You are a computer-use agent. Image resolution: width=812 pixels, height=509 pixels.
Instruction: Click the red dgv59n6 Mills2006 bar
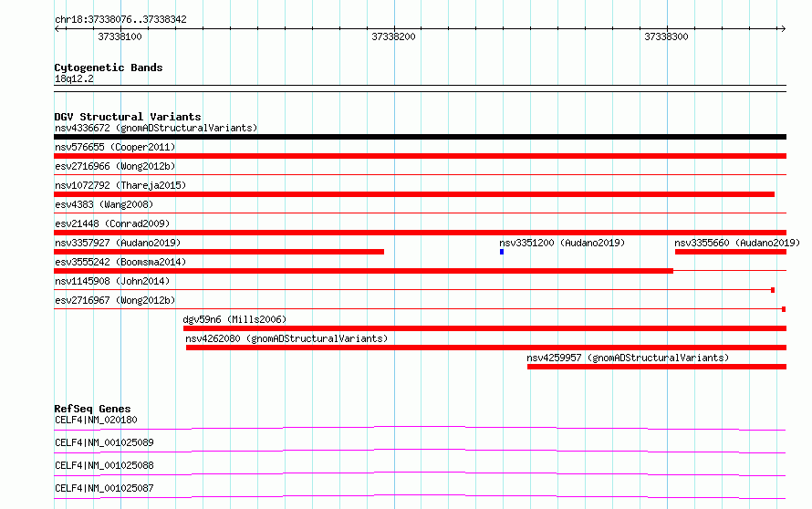point(484,328)
